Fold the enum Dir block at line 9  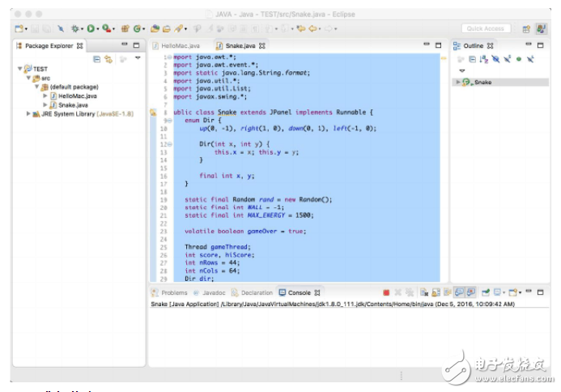click(169, 121)
